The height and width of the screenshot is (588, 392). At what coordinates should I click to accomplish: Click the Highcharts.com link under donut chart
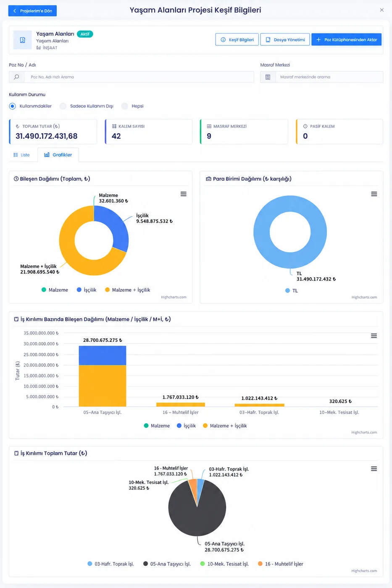click(174, 297)
